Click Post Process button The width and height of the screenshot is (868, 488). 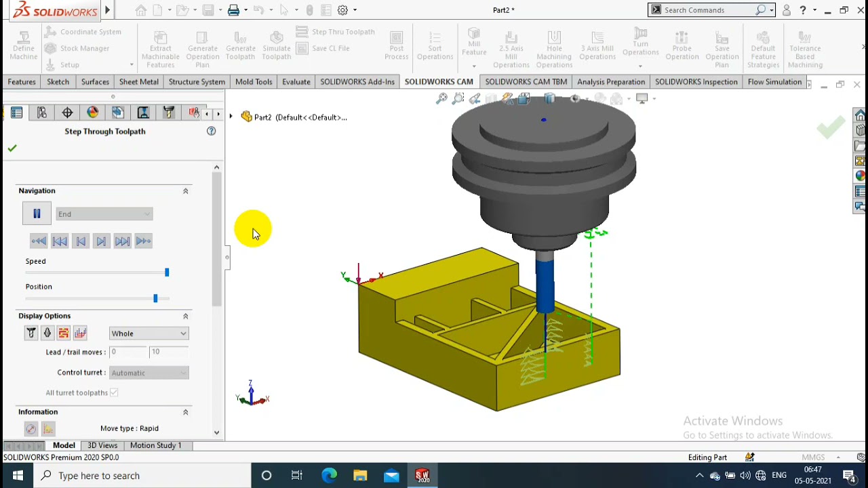pos(397,45)
